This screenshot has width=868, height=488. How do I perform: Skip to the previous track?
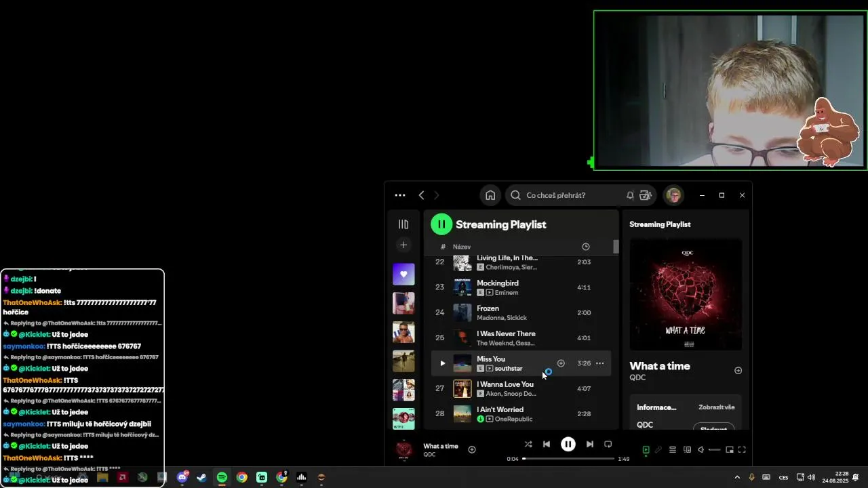[547, 445]
